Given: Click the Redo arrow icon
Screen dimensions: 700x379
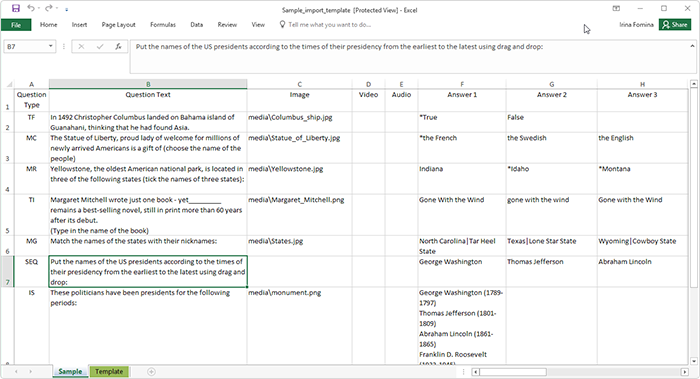Looking at the screenshot, I should tap(49, 8).
